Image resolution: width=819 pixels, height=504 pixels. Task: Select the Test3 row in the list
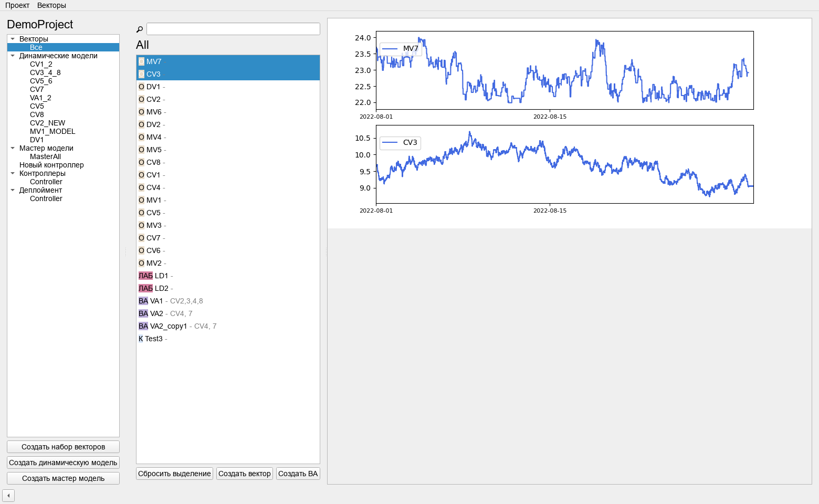tap(228, 339)
